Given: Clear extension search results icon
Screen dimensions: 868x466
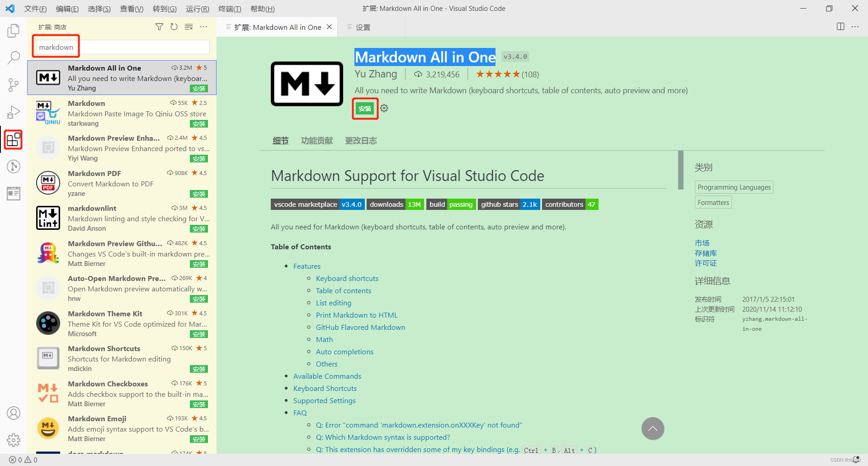Looking at the screenshot, I should pyautogui.click(x=189, y=27).
